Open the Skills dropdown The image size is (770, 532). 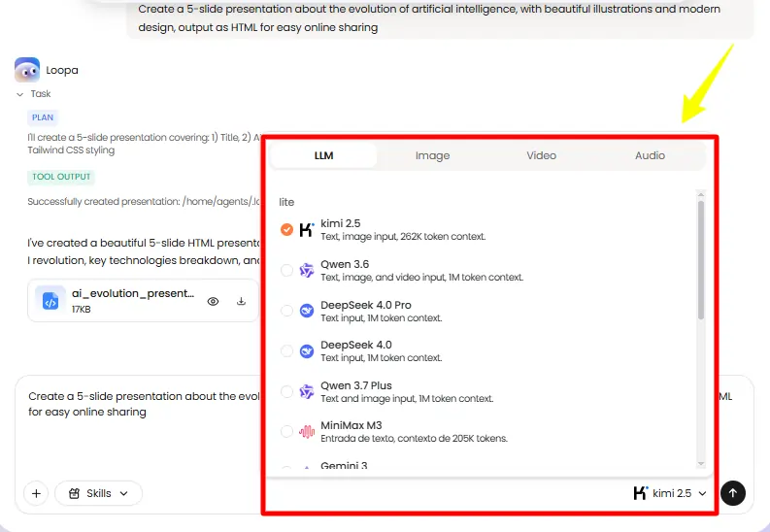tap(99, 493)
